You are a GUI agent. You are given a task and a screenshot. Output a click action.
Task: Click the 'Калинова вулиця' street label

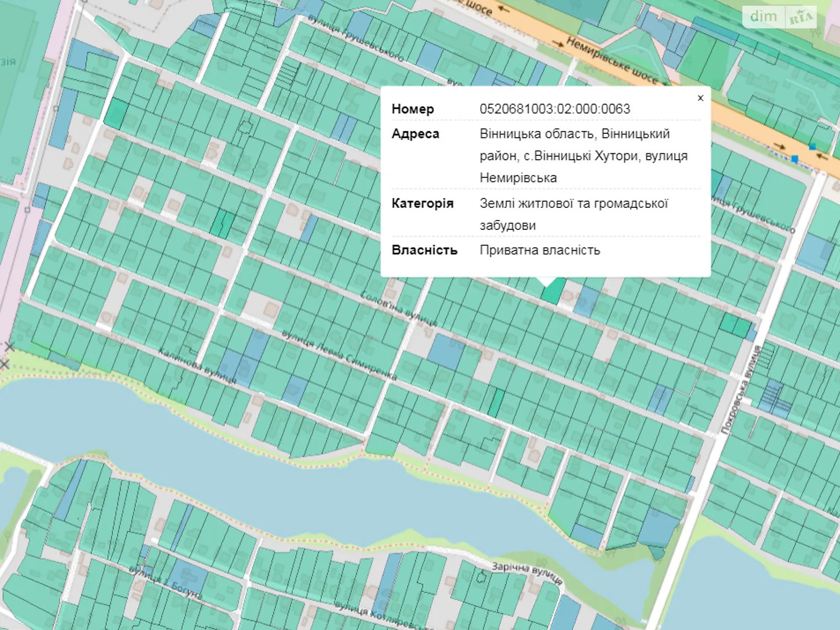pos(198,366)
